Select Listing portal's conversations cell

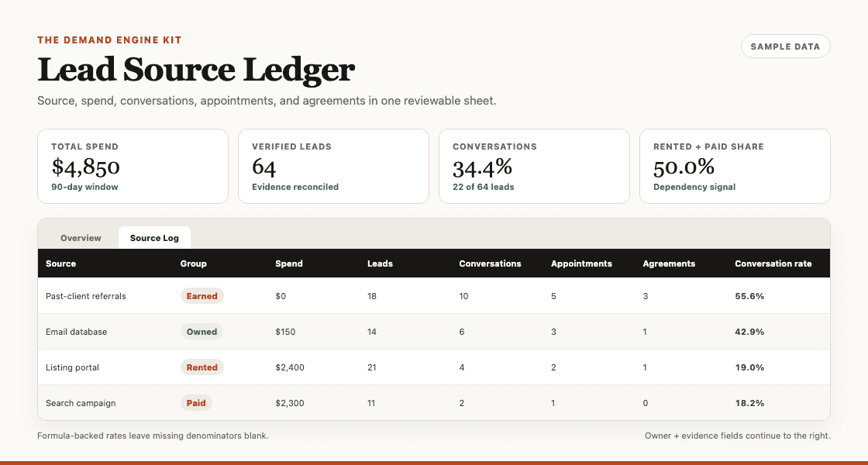tap(462, 367)
